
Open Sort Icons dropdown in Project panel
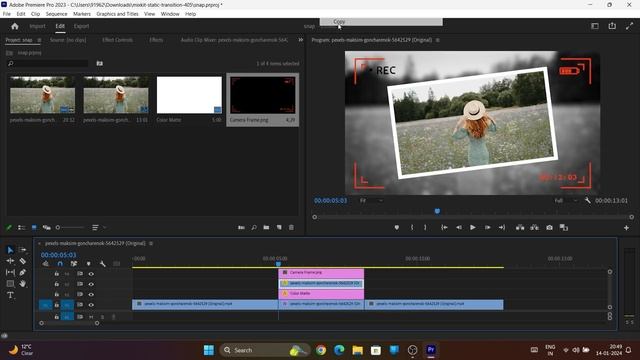(99, 227)
